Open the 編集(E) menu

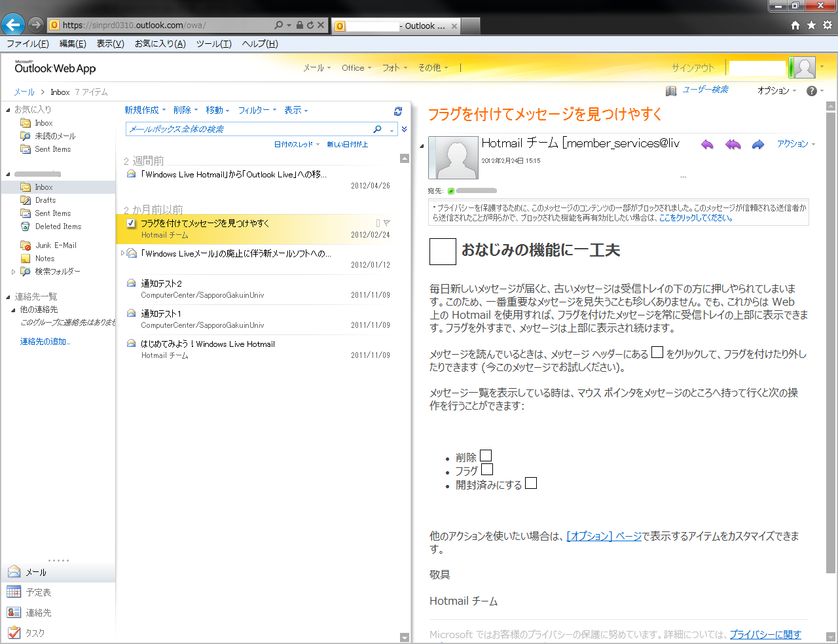pos(73,44)
